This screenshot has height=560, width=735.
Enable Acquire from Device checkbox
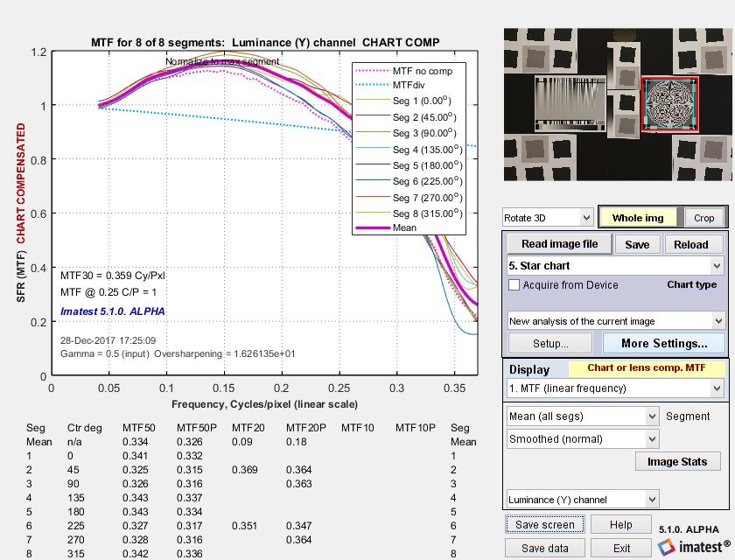514,285
